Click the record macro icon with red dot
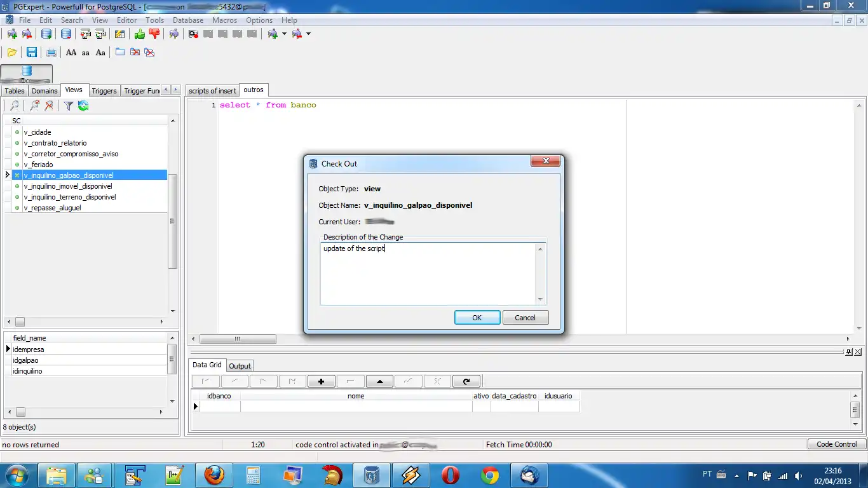Screen dimensions: 868x488 pyautogui.click(x=194, y=34)
